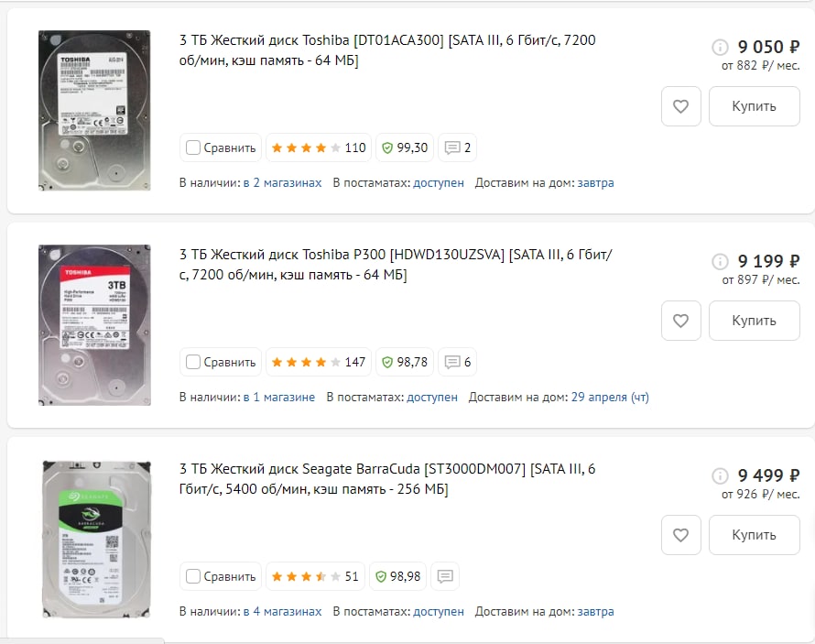This screenshot has width=815, height=644.
Task: Click Купить for the 9 499 ₽ Seagate drive
Action: click(755, 535)
